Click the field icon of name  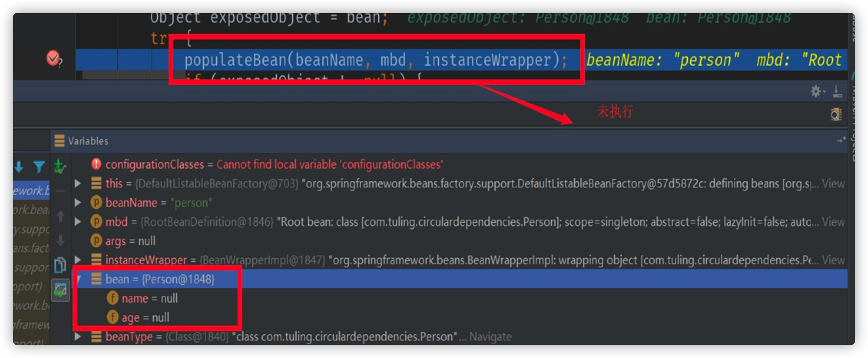point(112,298)
